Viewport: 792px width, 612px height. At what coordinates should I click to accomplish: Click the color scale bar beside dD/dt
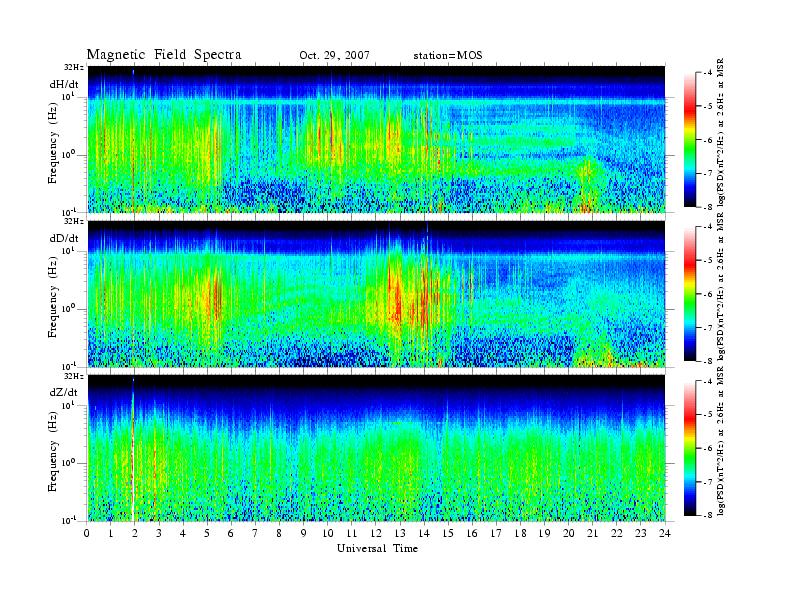coord(689,294)
